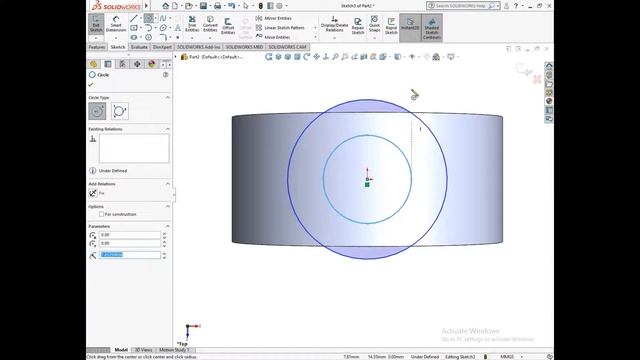Screen dimensions: 640x360
Task: Select the Smart Dimension tool
Action: click(x=116, y=24)
